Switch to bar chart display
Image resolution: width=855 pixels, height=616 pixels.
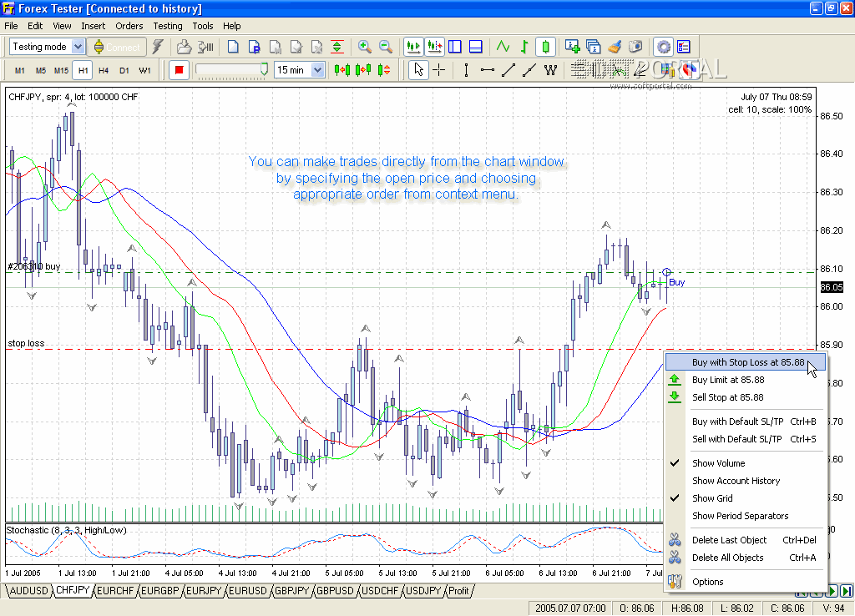524,47
